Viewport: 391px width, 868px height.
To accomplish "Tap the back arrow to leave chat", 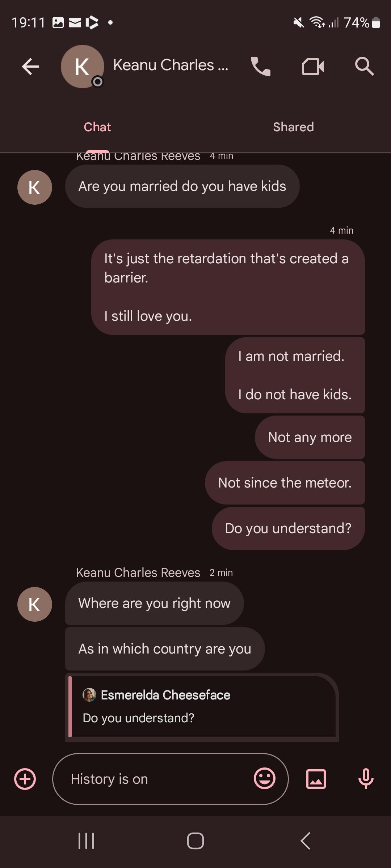I will click(30, 67).
